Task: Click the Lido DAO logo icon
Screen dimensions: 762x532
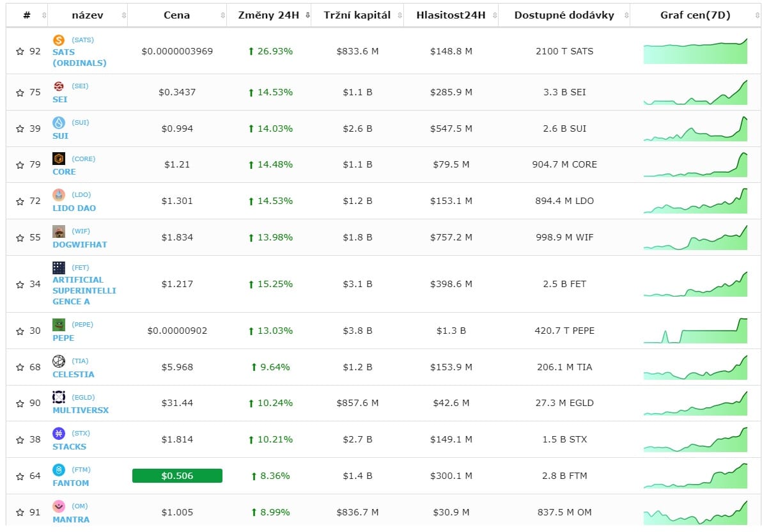Action: coord(59,195)
